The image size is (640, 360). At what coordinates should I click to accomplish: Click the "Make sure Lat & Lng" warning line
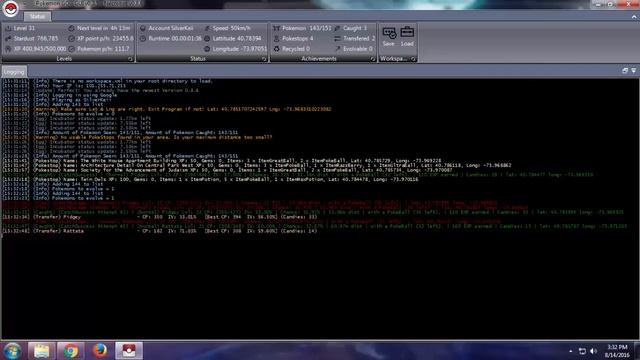click(x=167, y=109)
